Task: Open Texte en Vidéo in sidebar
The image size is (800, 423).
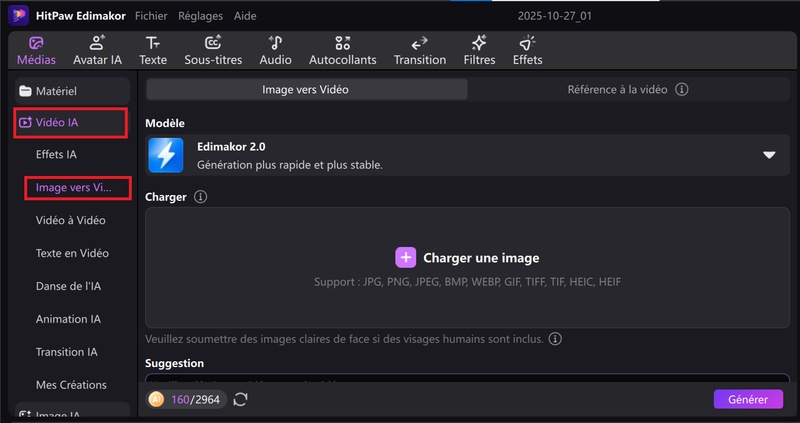Action: point(72,253)
